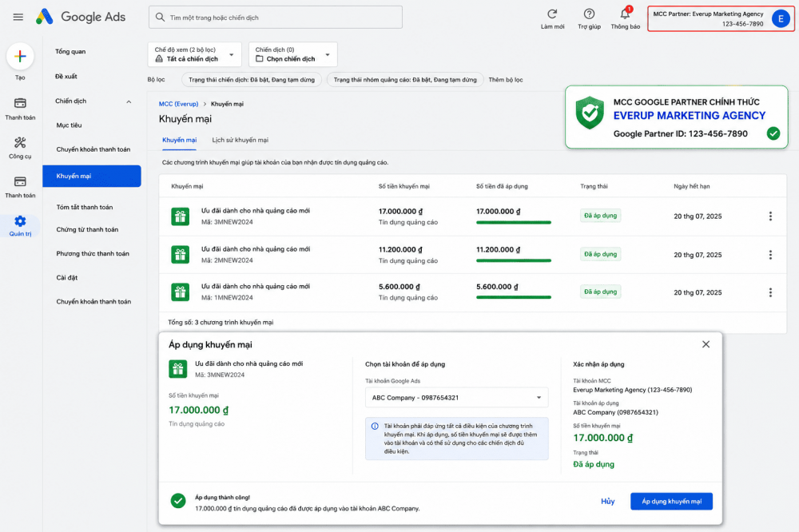Click gift icon for code 2MNEW2024 row
Image resolution: width=799 pixels, height=532 pixels.
180,254
